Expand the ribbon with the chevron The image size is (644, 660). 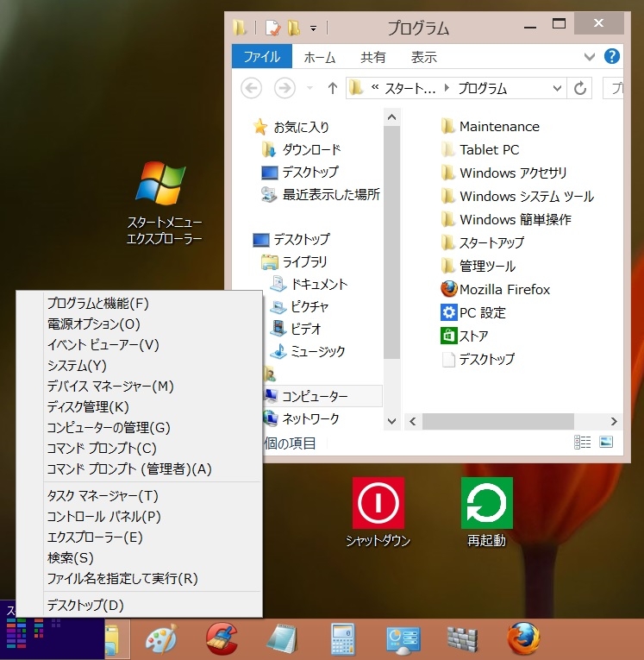590,57
